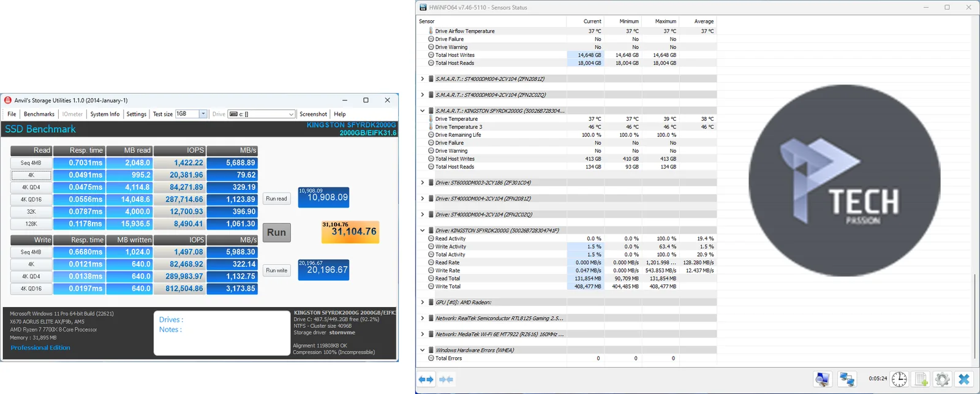Click the big Run button
980x394 pixels.
[x=276, y=232]
